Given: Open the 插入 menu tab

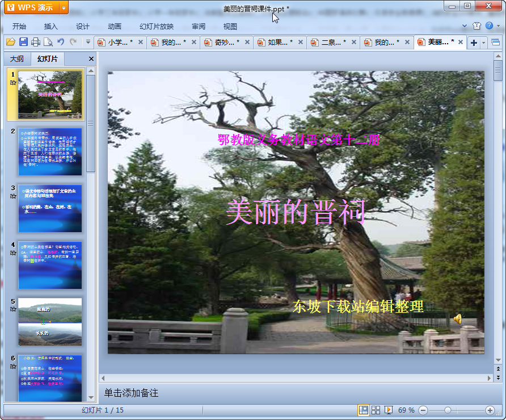Looking at the screenshot, I should point(50,27).
